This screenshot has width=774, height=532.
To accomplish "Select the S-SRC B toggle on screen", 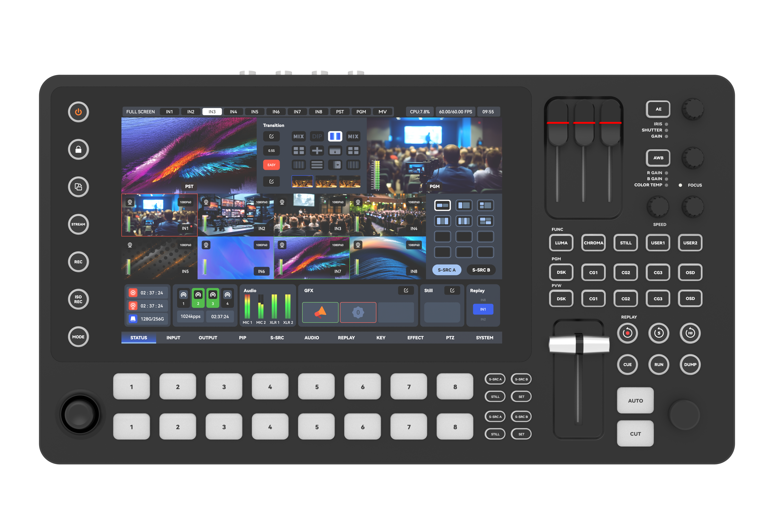I will (481, 270).
